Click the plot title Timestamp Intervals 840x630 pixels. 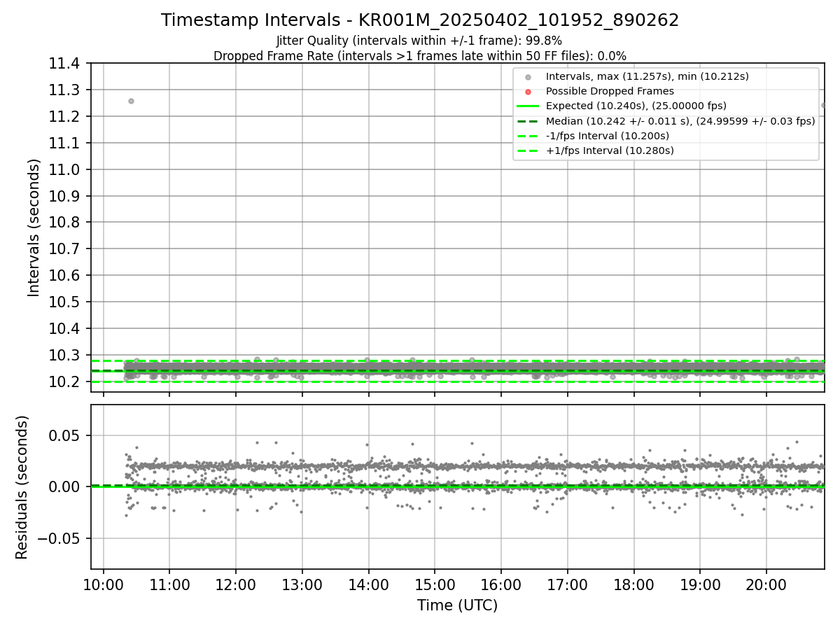420,20
